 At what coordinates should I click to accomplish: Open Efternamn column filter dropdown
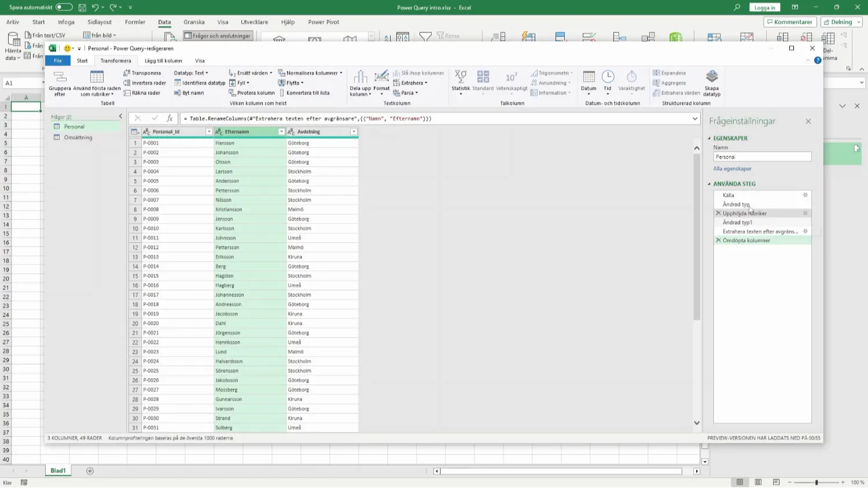[281, 132]
